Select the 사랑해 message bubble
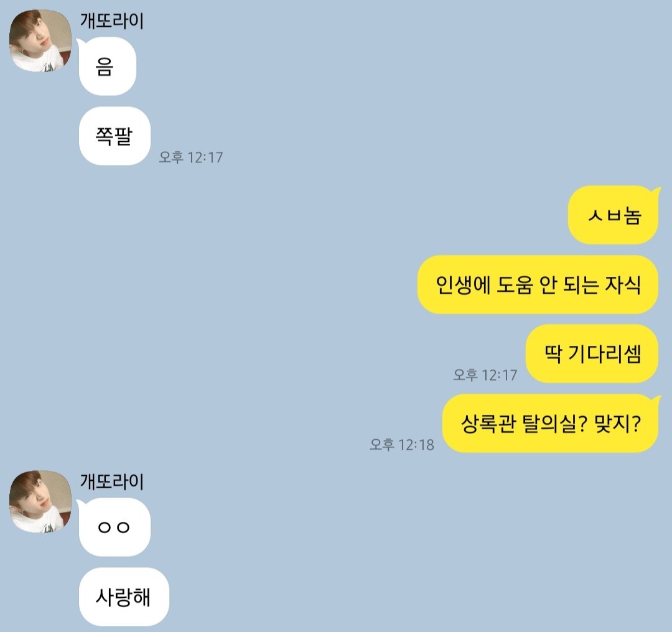The height and width of the screenshot is (632, 672). tap(124, 597)
